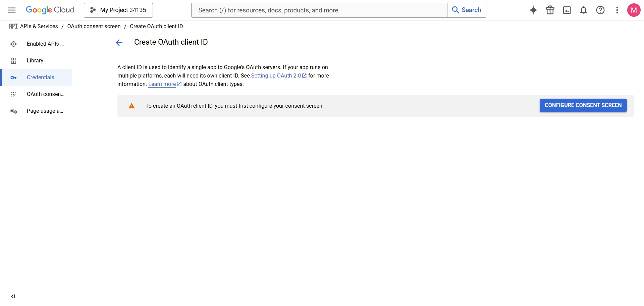This screenshot has width=644, height=306.
Task: Open the notifications bell
Action: (584, 10)
